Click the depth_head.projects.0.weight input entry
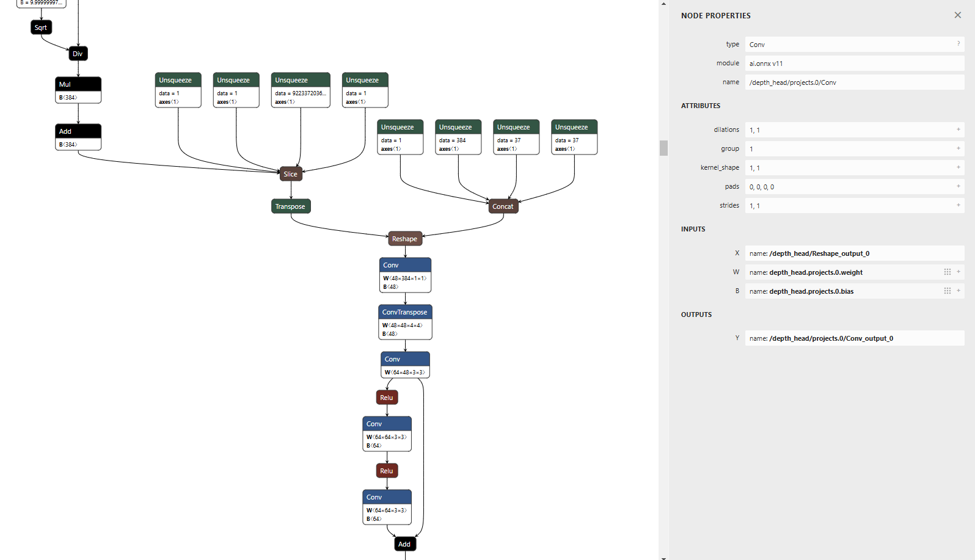Viewport: 975px width, 560px height. [x=843, y=272]
